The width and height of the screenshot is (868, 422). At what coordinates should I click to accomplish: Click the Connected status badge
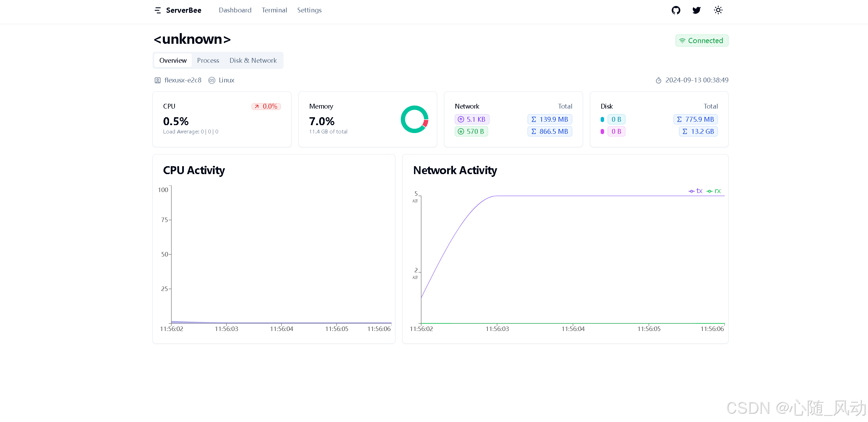click(x=702, y=41)
